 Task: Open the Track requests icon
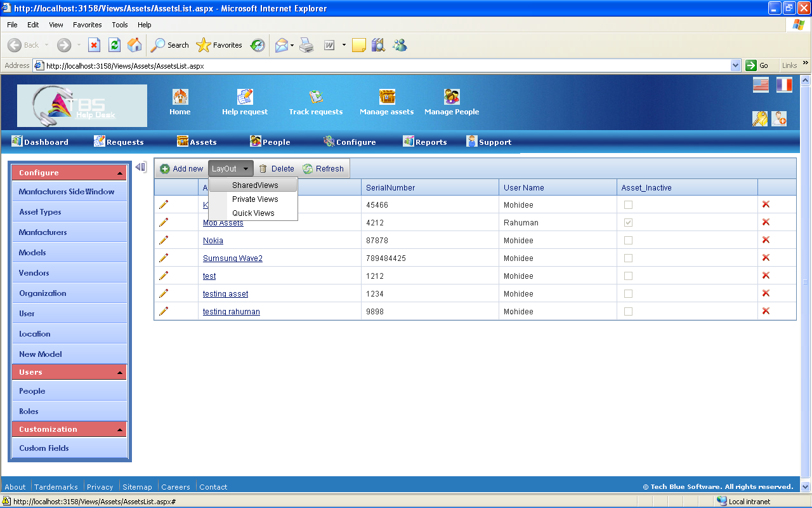click(316, 97)
